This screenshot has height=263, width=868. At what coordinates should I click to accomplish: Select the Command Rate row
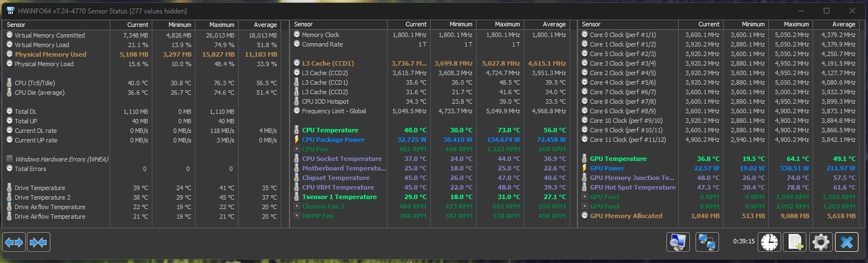[430, 44]
